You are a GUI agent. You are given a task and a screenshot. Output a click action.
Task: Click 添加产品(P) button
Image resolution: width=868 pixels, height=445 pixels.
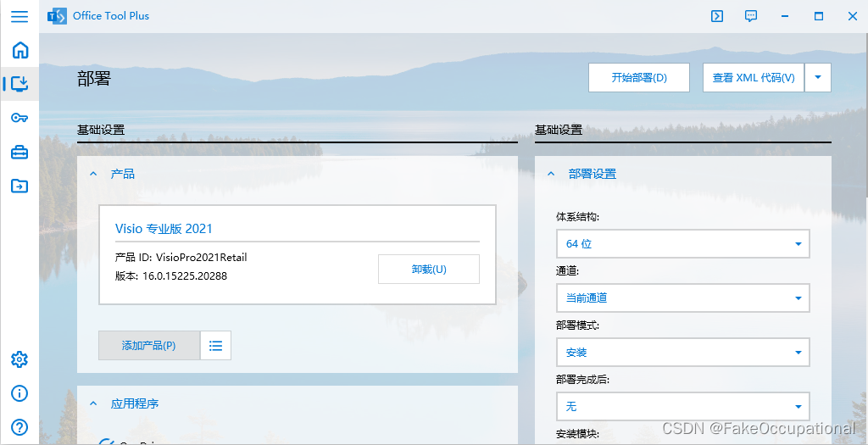149,345
